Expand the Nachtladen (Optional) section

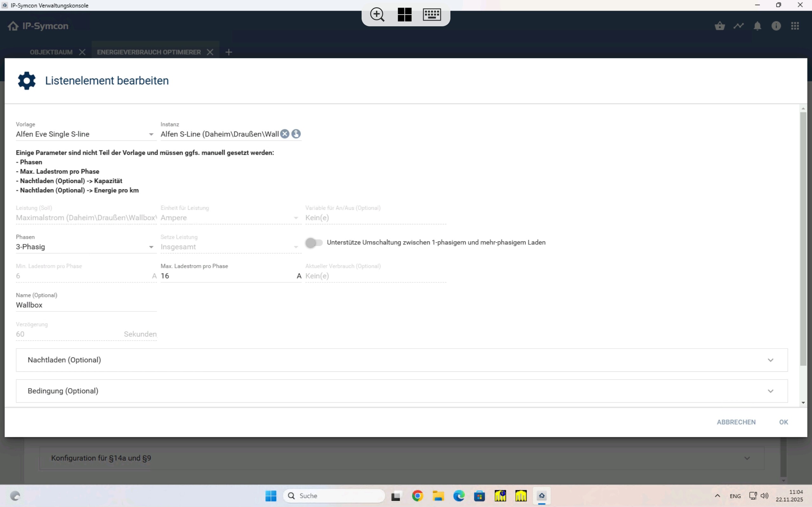coord(402,360)
